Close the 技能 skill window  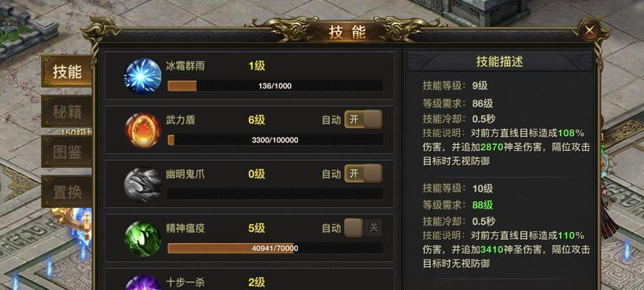(590, 30)
